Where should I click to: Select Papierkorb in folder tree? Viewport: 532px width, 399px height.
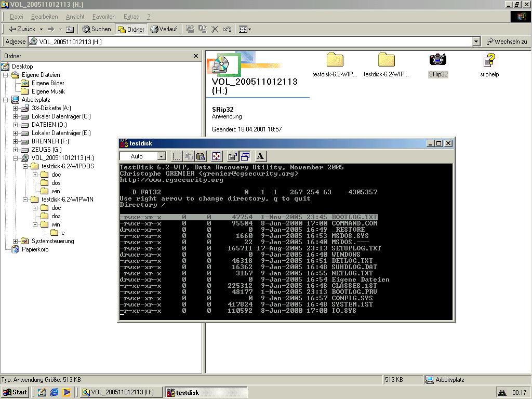(x=35, y=249)
